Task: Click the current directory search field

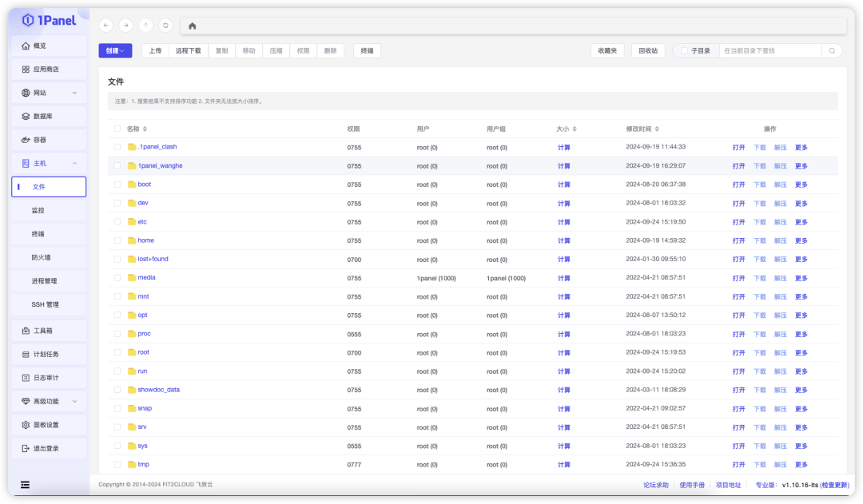Action: click(x=770, y=50)
